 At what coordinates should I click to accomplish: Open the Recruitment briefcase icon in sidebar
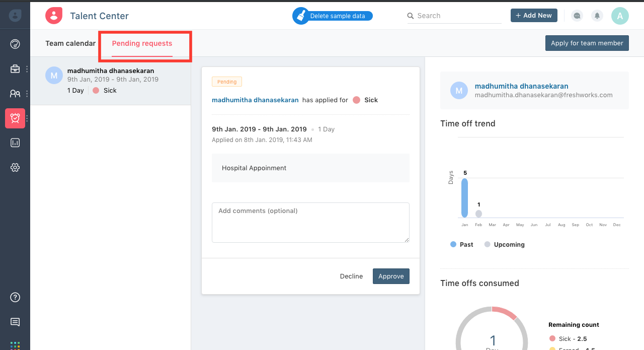[15, 68]
